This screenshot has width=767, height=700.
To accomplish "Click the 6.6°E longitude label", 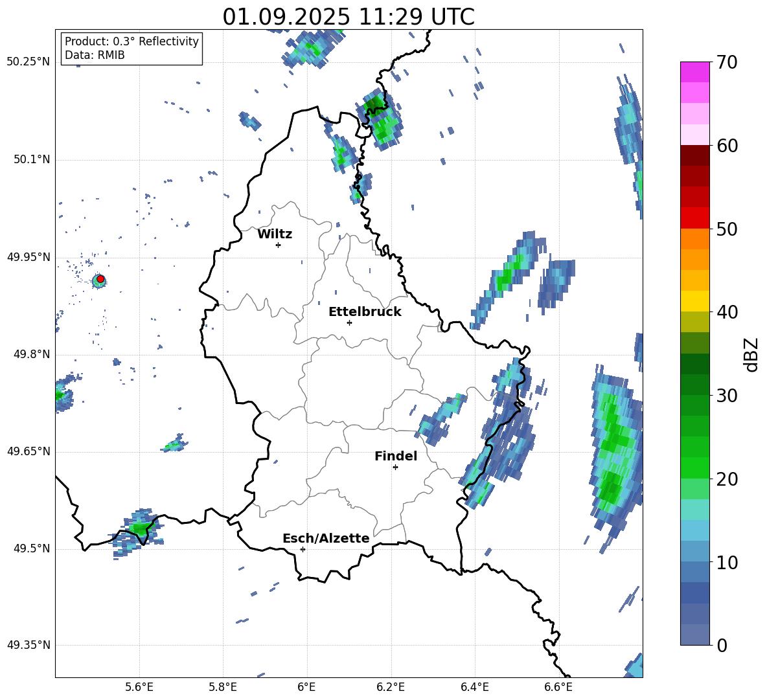I will coord(558,688).
